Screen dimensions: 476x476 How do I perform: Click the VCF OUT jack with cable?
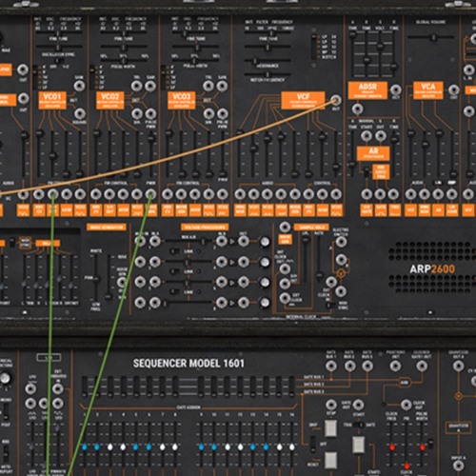click(336, 100)
